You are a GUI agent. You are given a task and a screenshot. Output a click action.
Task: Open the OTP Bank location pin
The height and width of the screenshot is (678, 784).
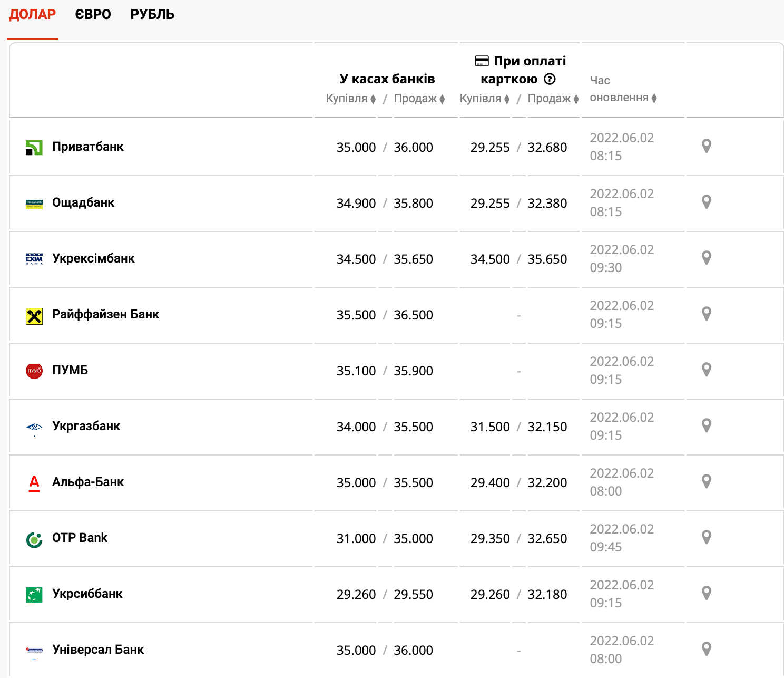(x=707, y=537)
